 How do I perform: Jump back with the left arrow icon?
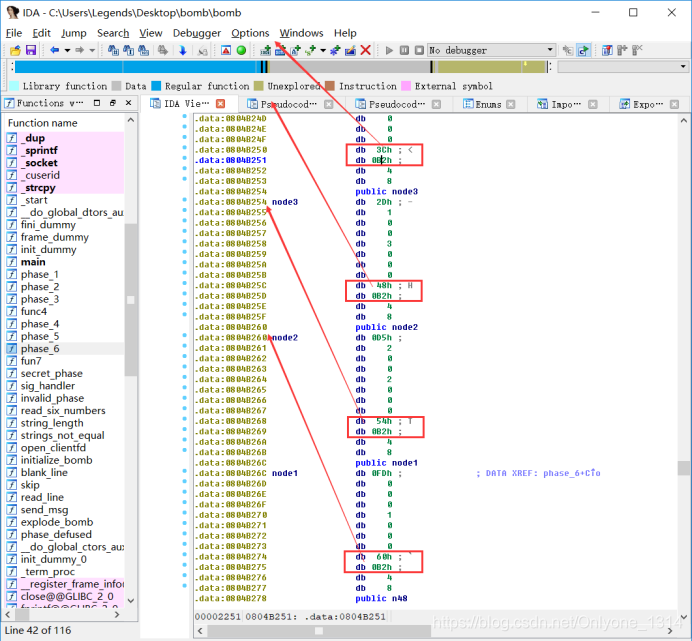coord(54,50)
